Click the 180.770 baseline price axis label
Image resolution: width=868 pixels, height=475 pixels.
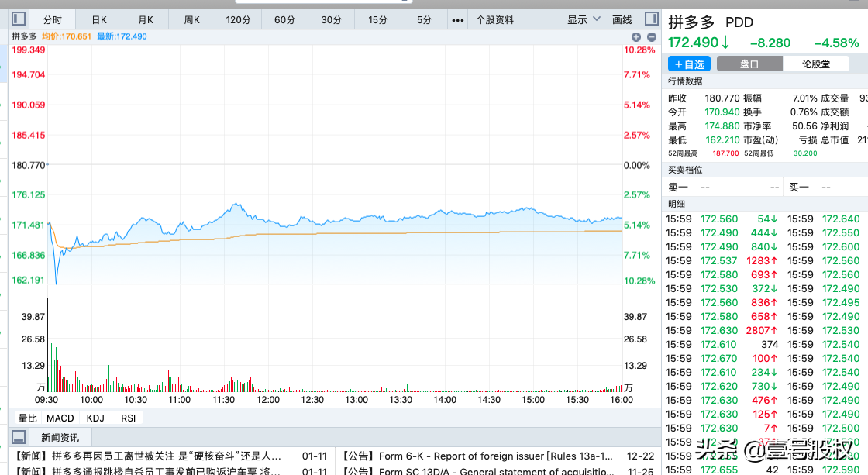(x=29, y=165)
